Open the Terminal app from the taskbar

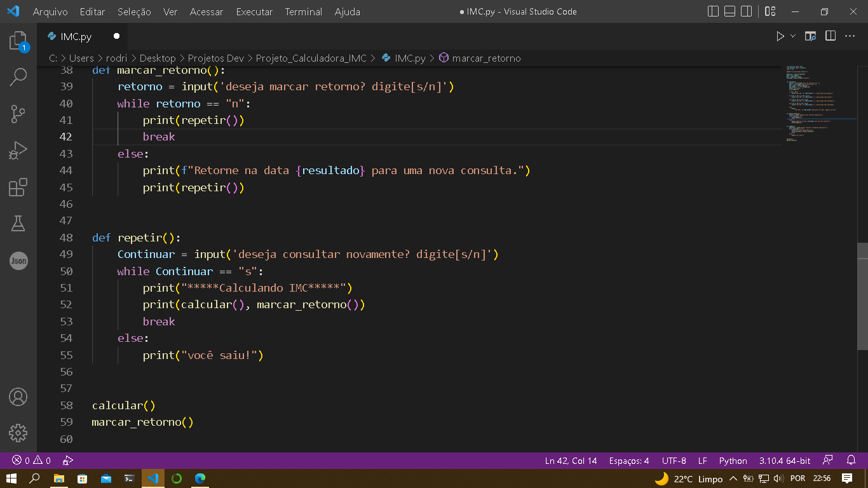point(129,478)
